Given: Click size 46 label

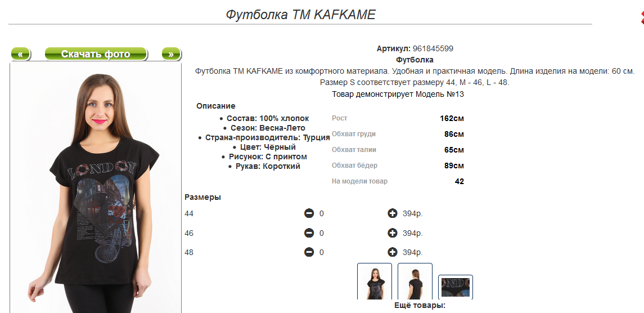Looking at the screenshot, I should 189,233.
